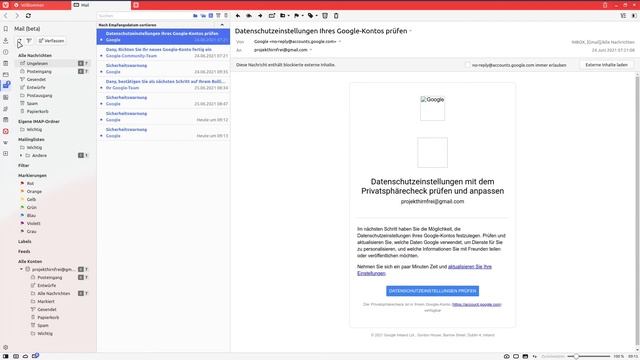Screen dimensions: 640x360
Task: Check 'no-reply@accounts.google.com immer erlauben' box
Action: coord(468,65)
